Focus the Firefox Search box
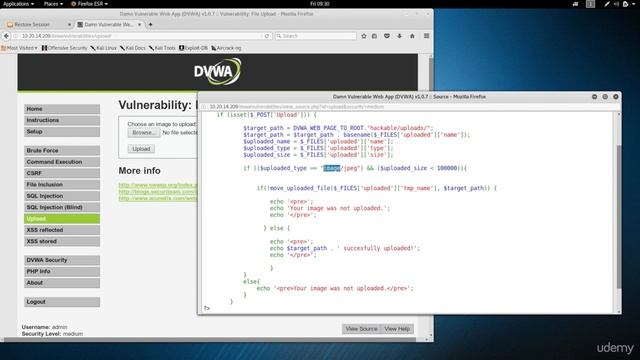 click(316, 36)
